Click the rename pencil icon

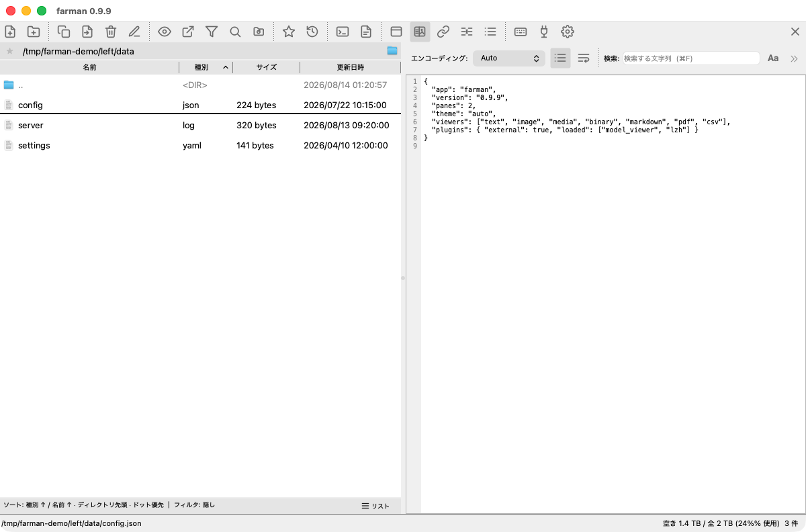134,32
